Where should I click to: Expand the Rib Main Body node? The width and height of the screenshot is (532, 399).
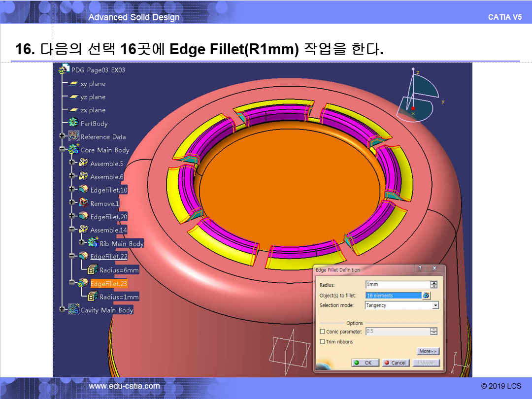tap(82, 243)
